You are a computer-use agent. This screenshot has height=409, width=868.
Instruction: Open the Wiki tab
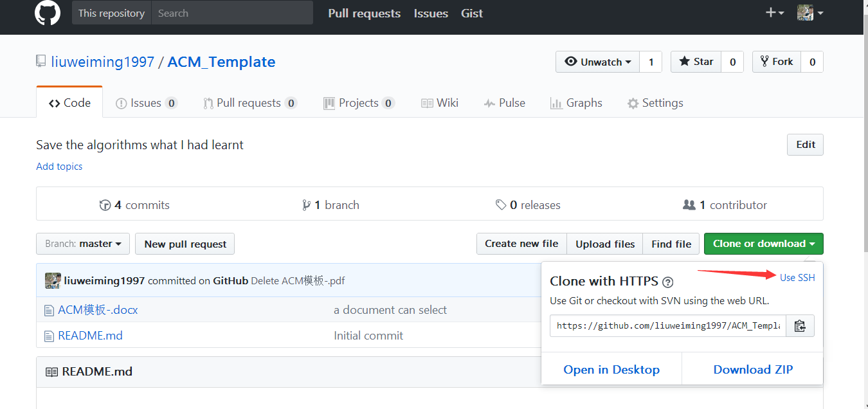[x=439, y=103]
